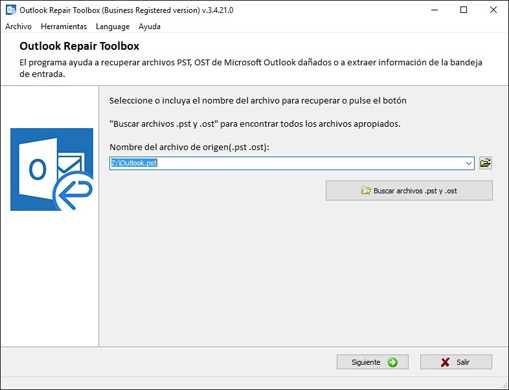Click the Outlook Repair Toolbox title bar icon
Viewport: 509px width, 390px height.
11,10
